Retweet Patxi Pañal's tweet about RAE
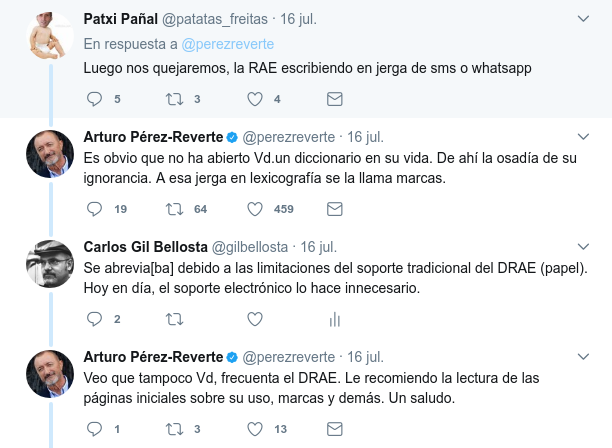The height and width of the screenshot is (448, 612). [174, 98]
